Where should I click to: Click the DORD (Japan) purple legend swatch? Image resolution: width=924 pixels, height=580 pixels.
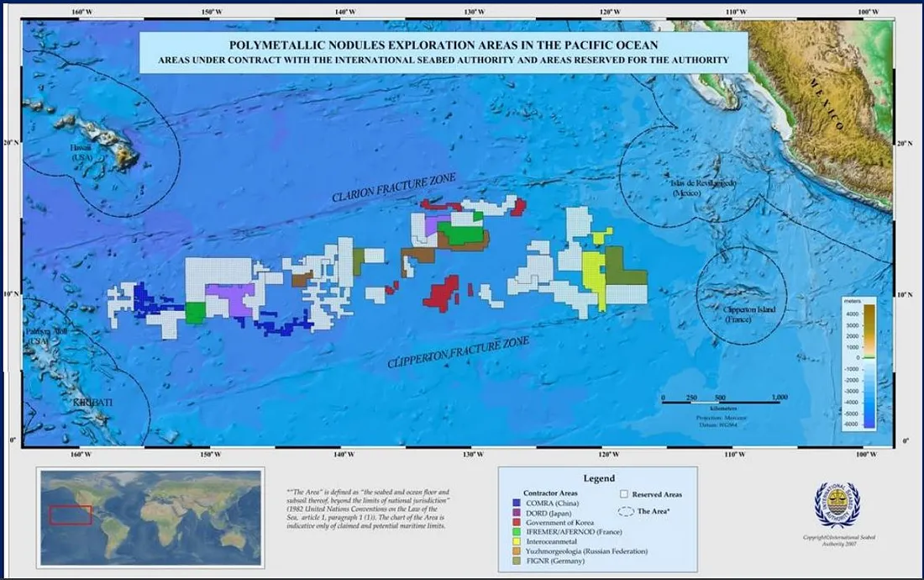[x=517, y=513]
